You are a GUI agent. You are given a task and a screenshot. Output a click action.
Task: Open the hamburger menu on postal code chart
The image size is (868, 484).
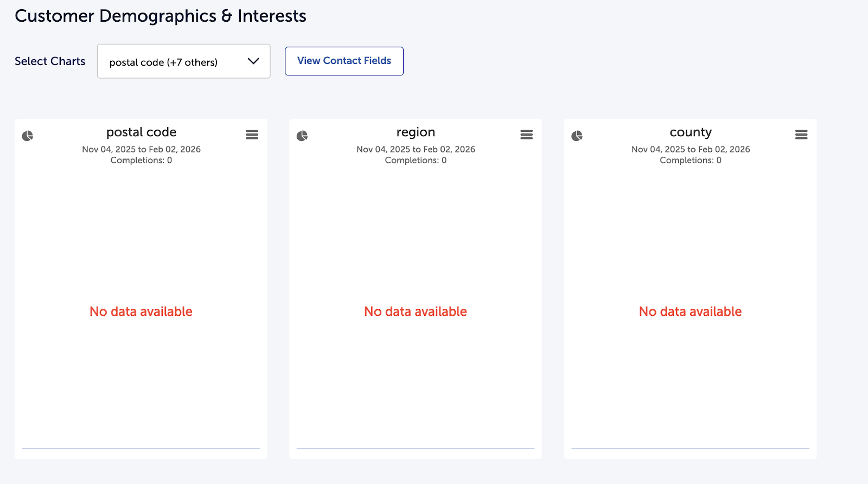(x=252, y=135)
